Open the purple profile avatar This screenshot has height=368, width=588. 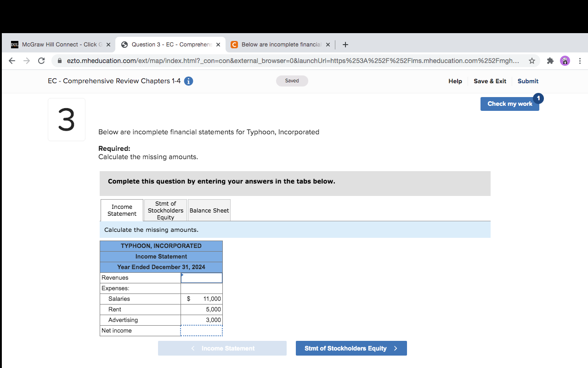[x=565, y=61]
